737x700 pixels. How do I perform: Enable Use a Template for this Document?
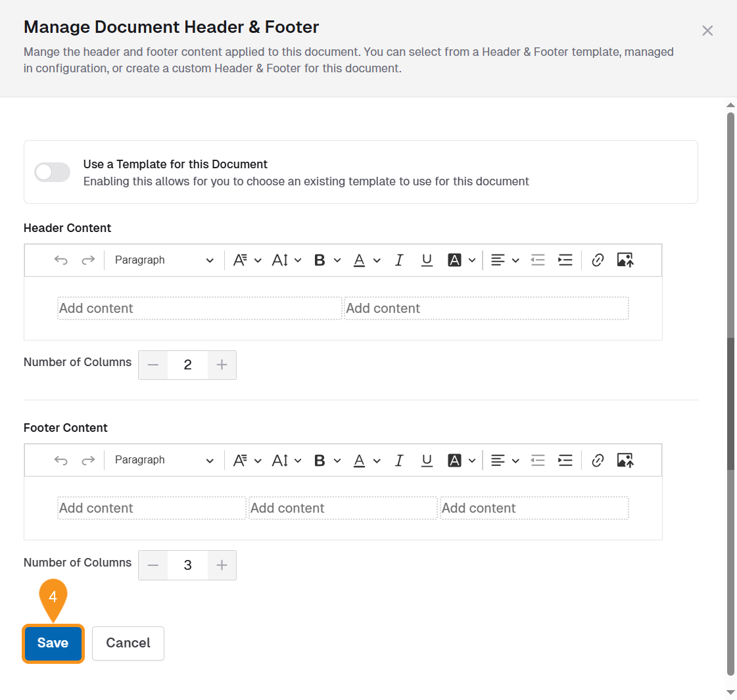point(51,172)
